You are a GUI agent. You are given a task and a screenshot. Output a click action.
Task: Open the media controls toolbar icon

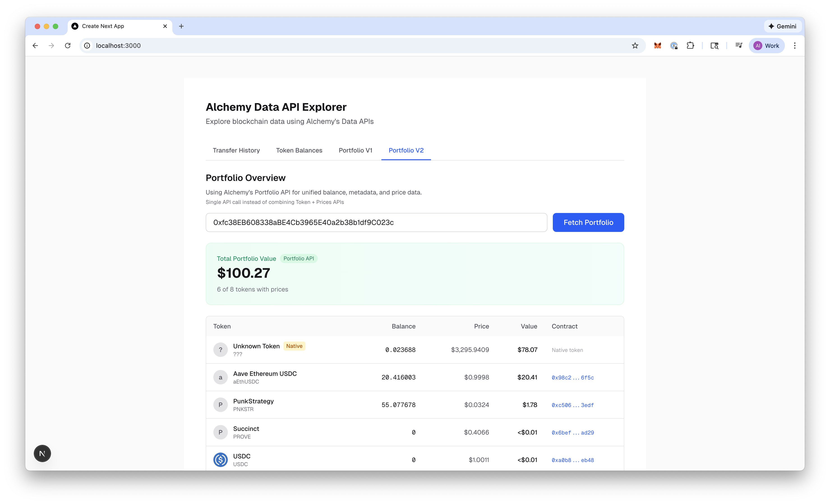pyautogui.click(x=739, y=46)
